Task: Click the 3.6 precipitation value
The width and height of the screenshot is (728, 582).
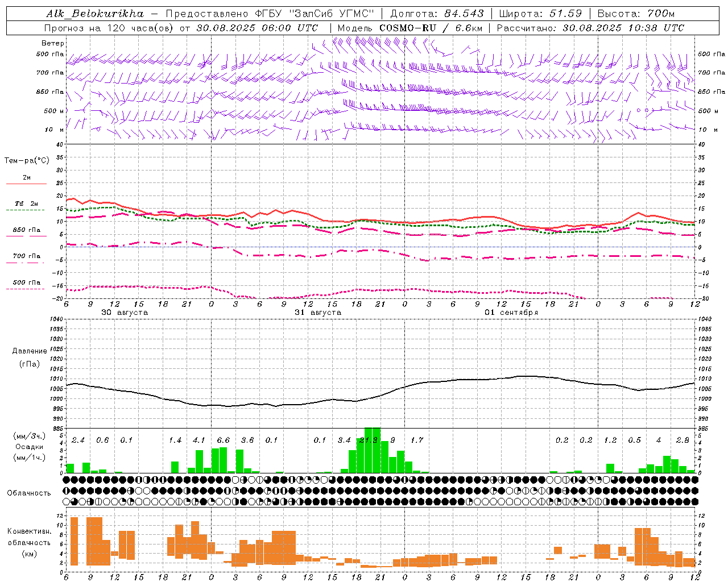Action: [x=247, y=440]
